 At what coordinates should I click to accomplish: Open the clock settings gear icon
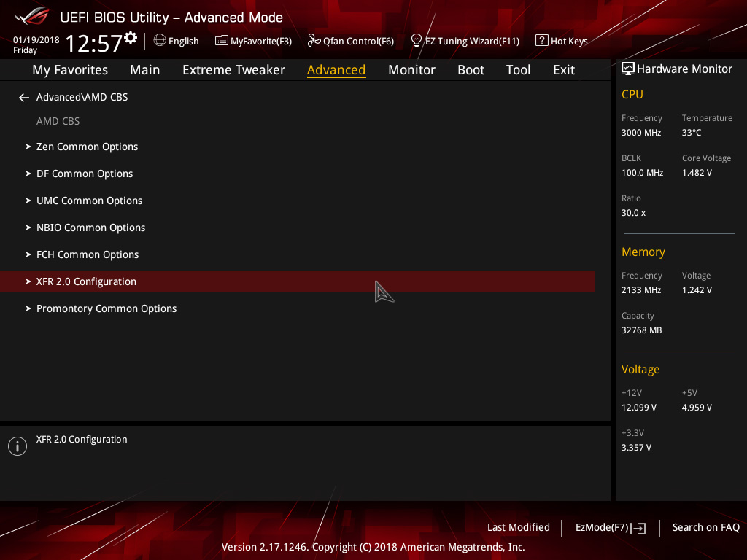(131, 38)
